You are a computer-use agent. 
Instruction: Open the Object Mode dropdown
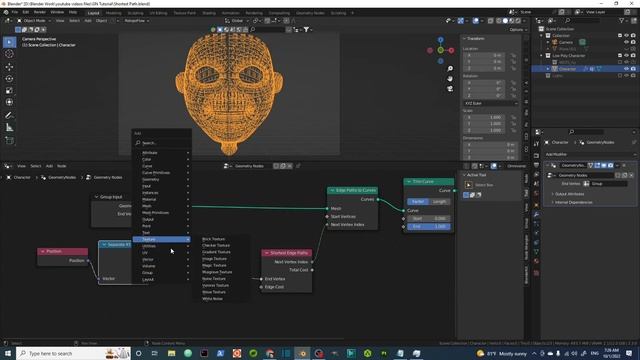click(34, 20)
